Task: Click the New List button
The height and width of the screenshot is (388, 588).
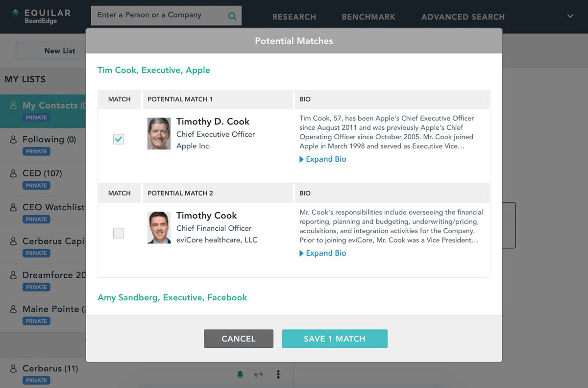Action: [x=51, y=51]
